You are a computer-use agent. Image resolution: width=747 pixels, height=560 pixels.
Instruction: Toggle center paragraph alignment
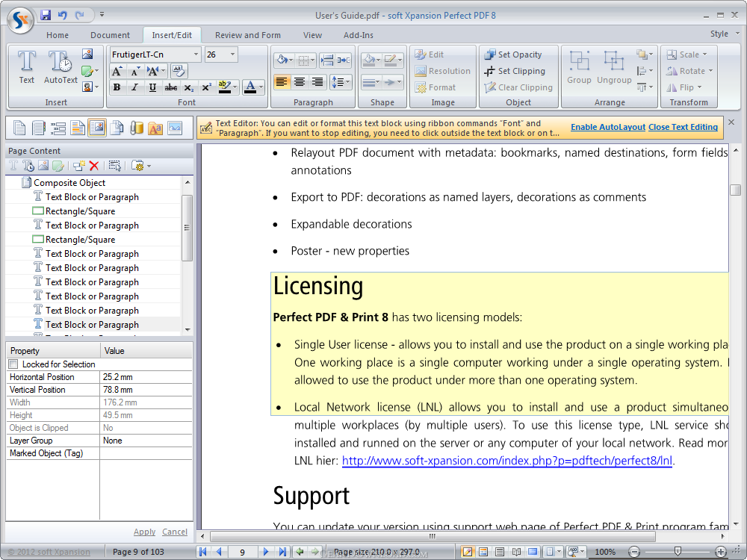coord(300,82)
